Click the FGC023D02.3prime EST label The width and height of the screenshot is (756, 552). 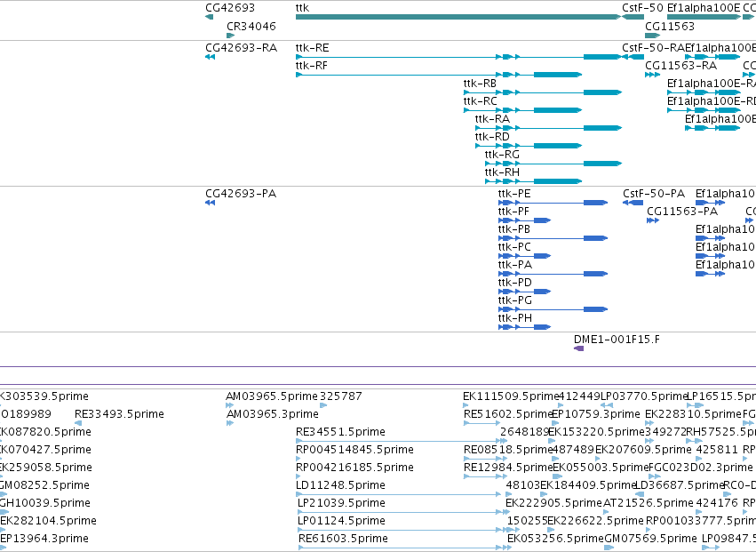(701, 468)
